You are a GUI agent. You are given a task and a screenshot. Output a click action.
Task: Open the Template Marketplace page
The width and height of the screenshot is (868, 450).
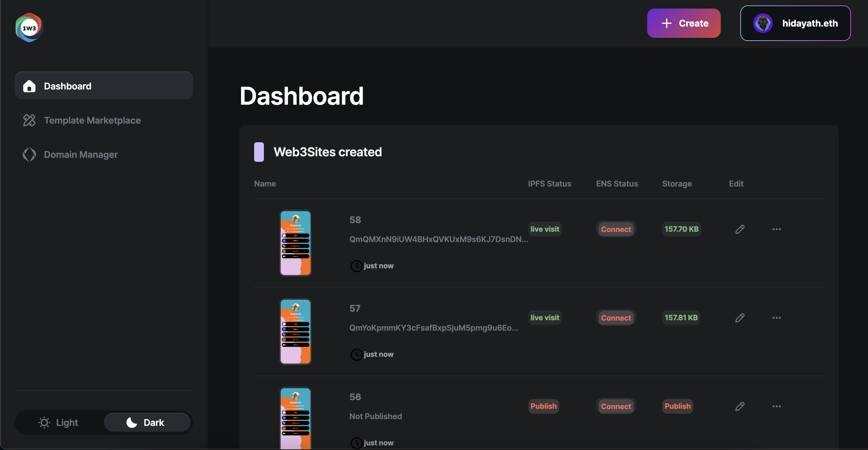click(92, 120)
